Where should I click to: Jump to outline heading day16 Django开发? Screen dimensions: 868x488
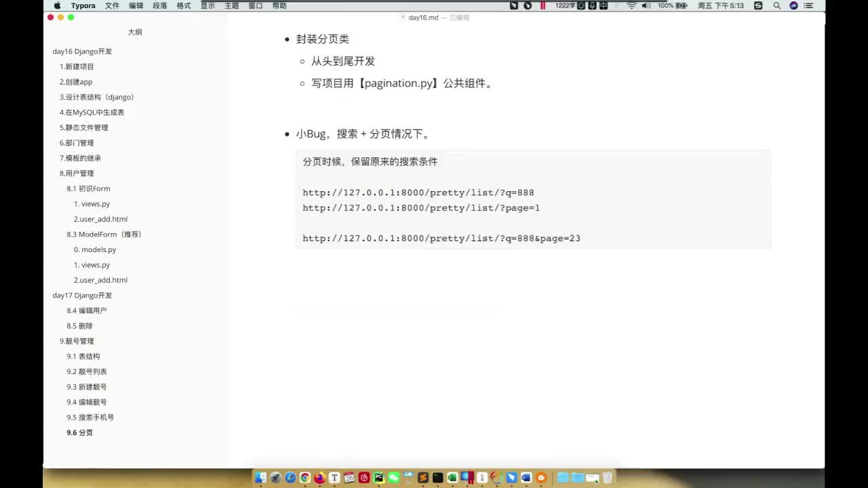coord(82,52)
